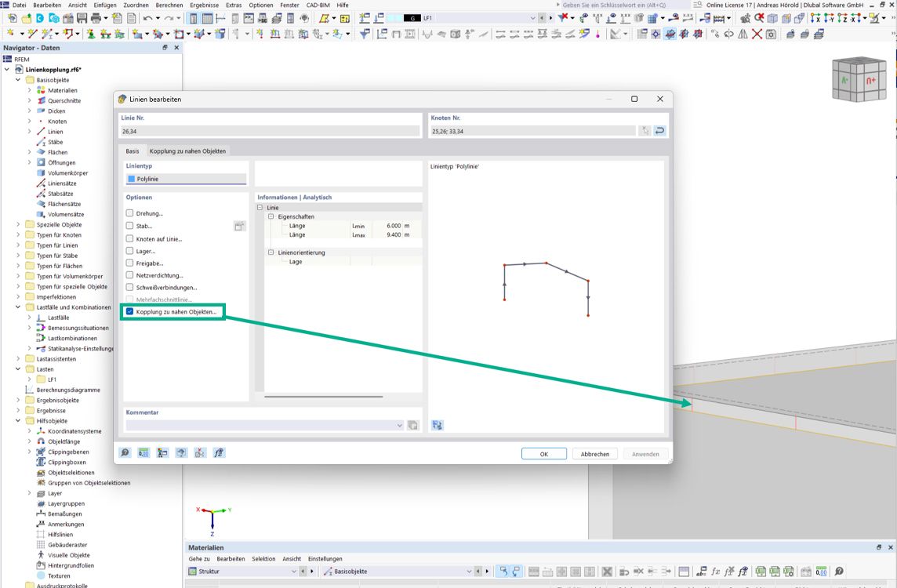Click the wireframe cube display icon
Screen dimensions: 897x588
tap(772, 18)
